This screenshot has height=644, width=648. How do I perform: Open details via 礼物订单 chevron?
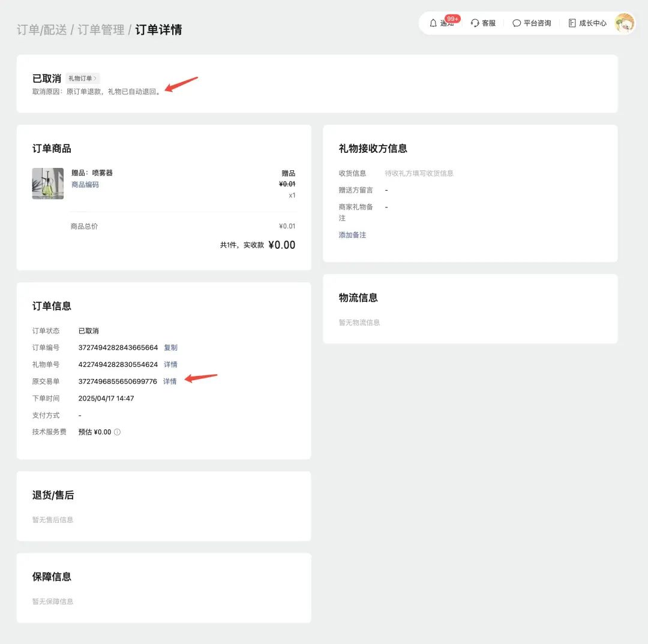pyautogui.click(x=95, y=78)
